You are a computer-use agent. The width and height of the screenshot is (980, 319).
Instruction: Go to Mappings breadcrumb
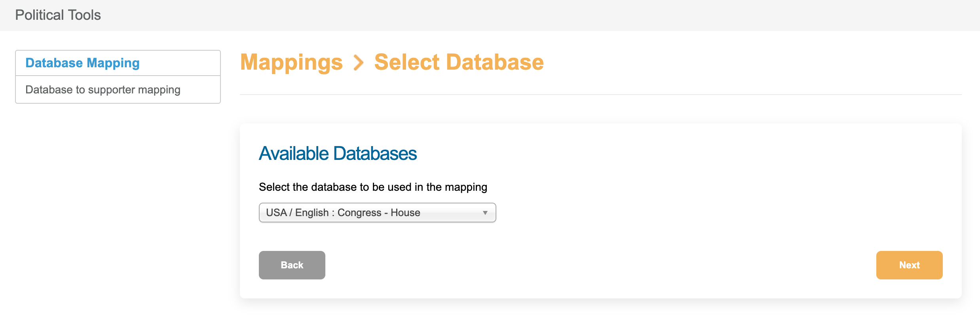click(x=291, y=63)
